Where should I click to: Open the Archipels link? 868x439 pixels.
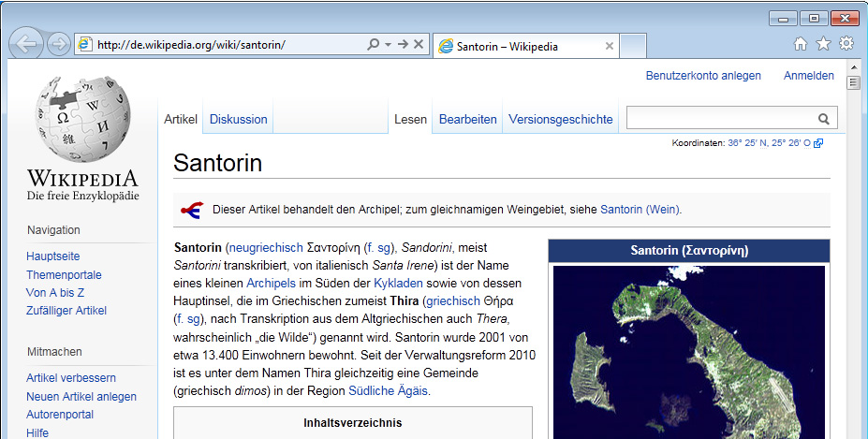[271, 283]
